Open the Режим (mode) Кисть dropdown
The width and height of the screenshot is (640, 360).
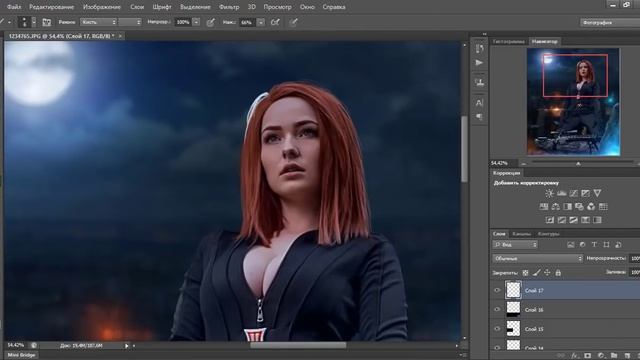[98, 22]
